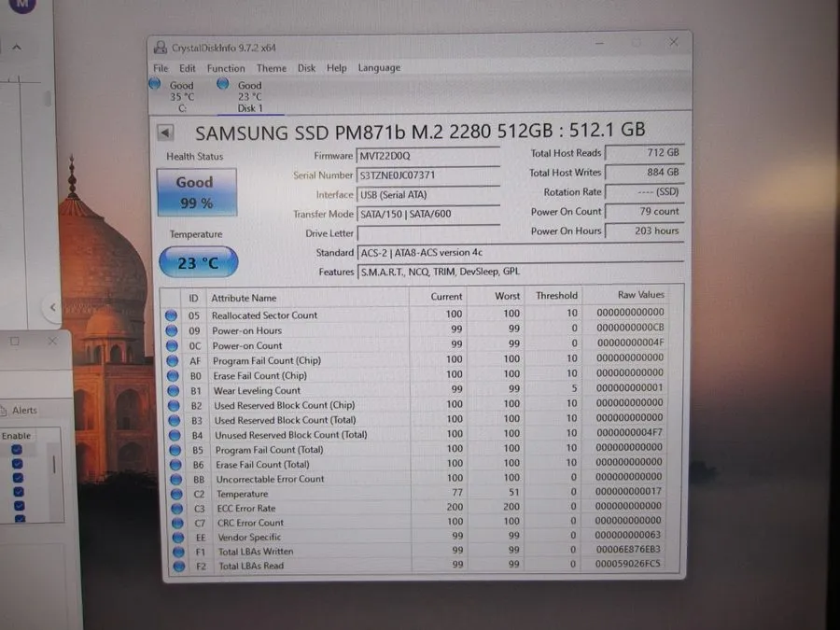Click status icon for Reallocated Sector Count

tap(171, 315)
